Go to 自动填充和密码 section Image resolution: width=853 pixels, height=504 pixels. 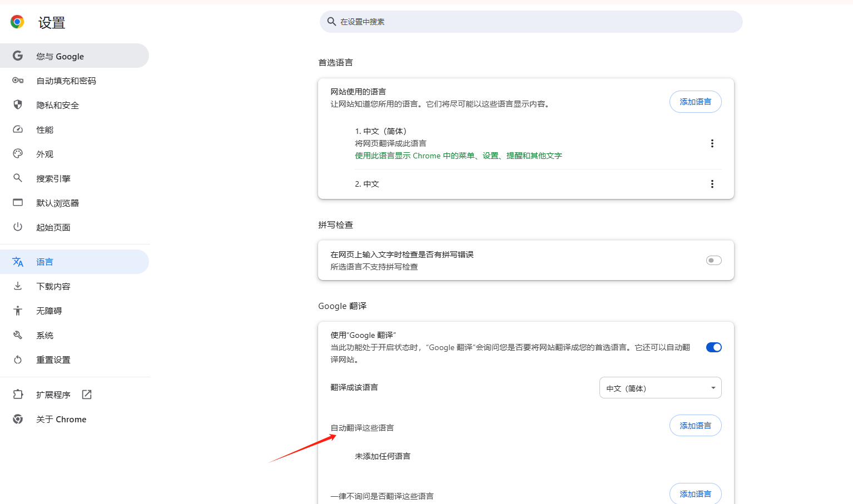75,81
